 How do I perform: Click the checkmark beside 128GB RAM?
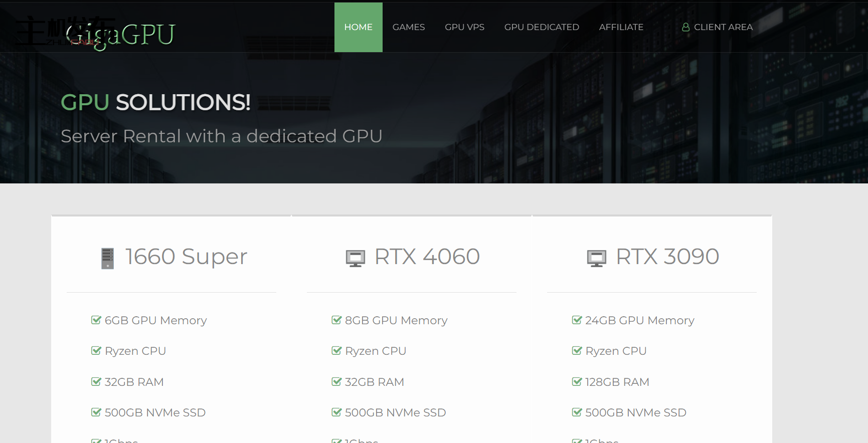[577, 382]
